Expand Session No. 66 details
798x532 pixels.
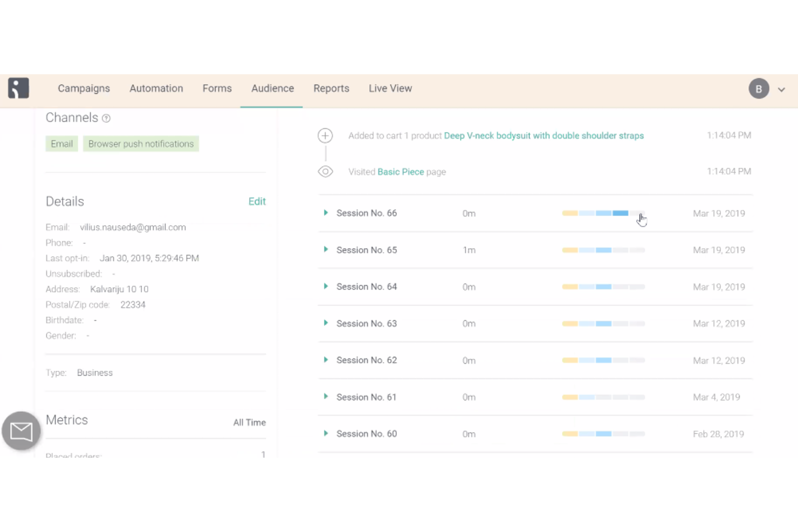[x=326, y=213]
